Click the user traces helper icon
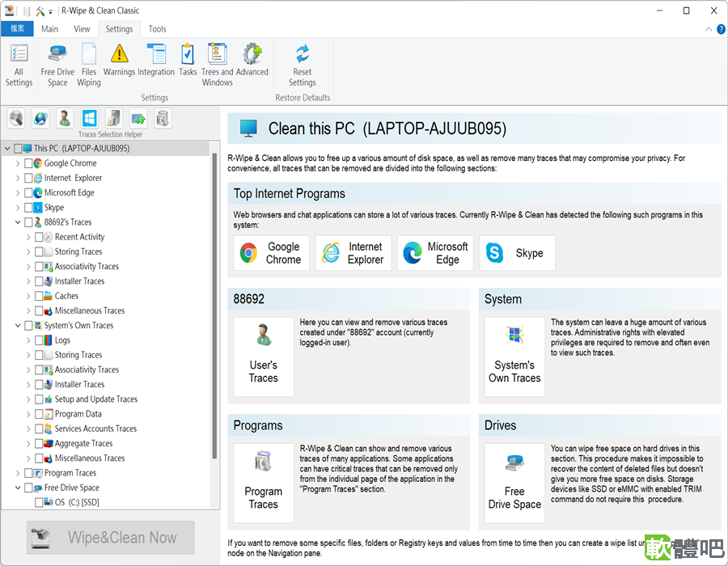Viewport: 728px width, 566px height. click(65, 118)
